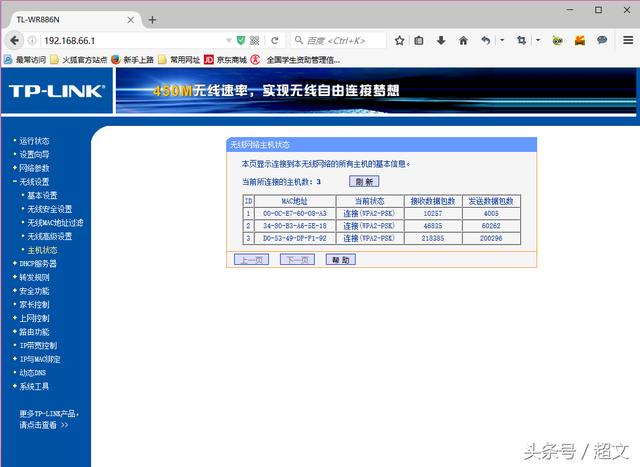
Task: Select 主机状态 submenu item
Action: tap(42, 250)
